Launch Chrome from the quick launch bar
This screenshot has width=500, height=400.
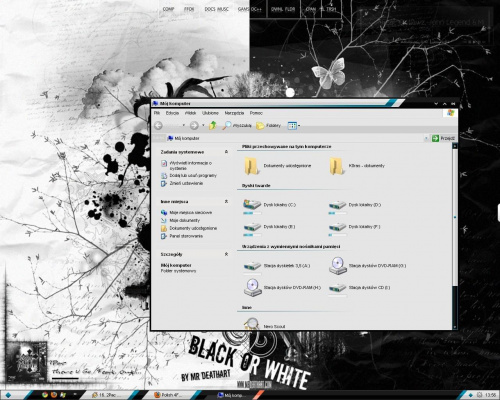pyautogui.click(x=45, y=395)
